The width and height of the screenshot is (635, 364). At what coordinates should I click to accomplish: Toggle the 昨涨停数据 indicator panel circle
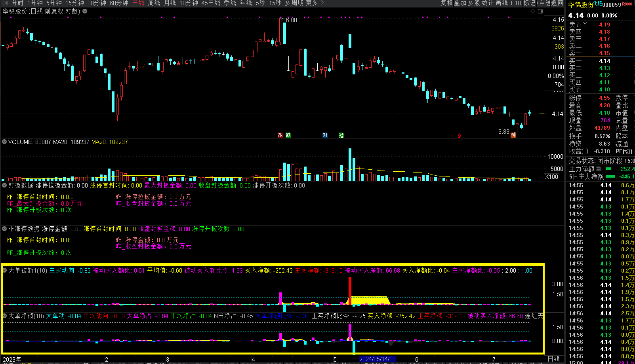point(4,229)
